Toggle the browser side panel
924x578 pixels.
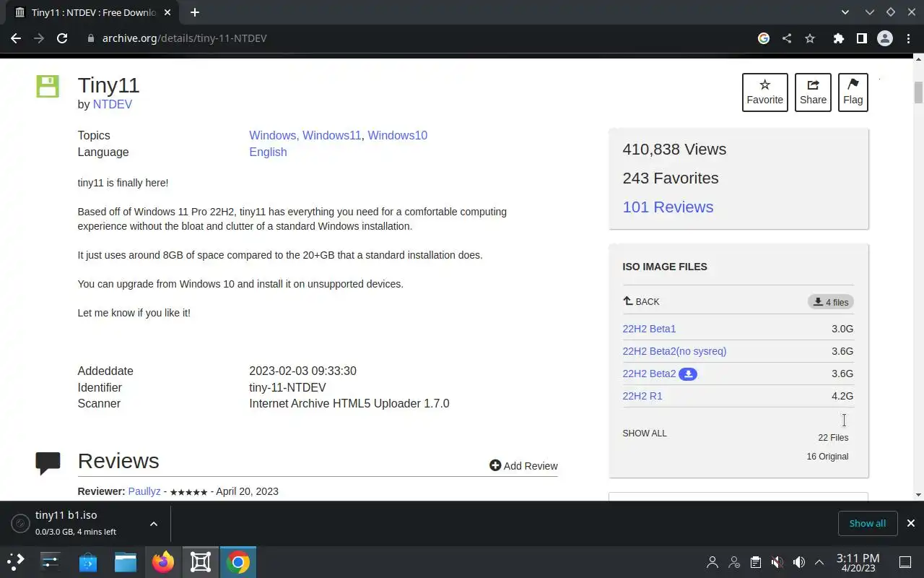click(x=861, y=38)
